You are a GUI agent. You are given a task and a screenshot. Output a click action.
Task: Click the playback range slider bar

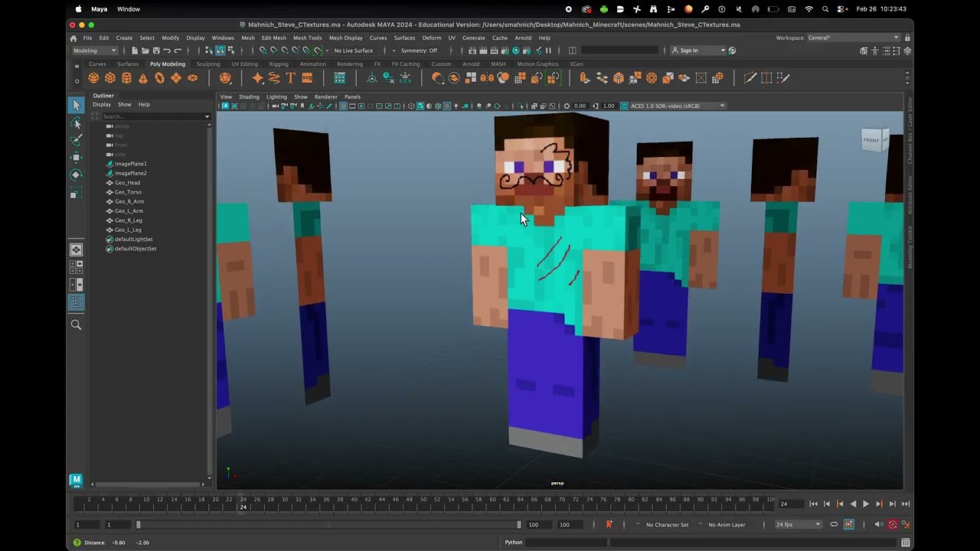tap(328, 524)
